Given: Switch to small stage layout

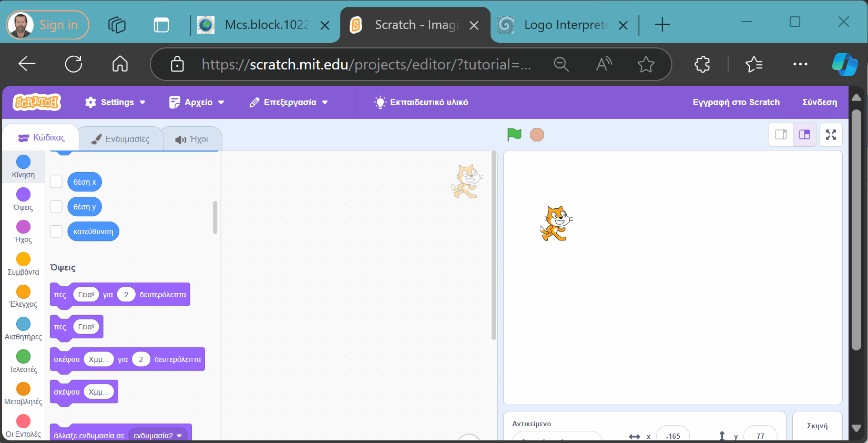Looking at the screenshot, I should pyautogui.click(x=781, y=135).
